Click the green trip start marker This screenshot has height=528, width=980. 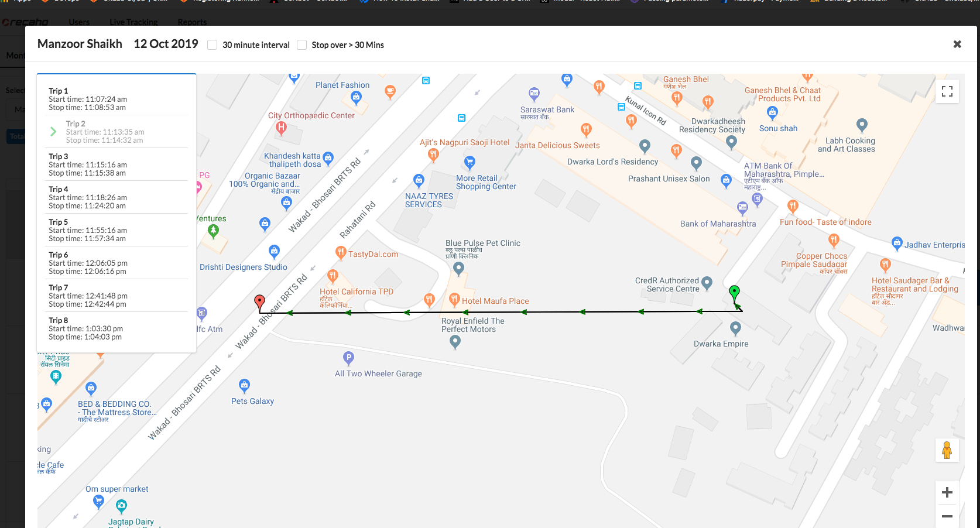click(735, 292)
